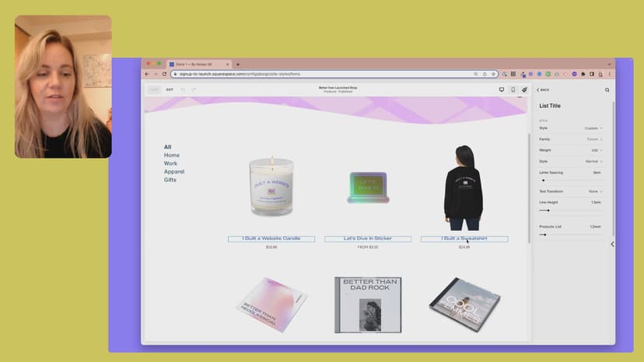
Task: Open a new browser tab
Action: pos(238,64)
